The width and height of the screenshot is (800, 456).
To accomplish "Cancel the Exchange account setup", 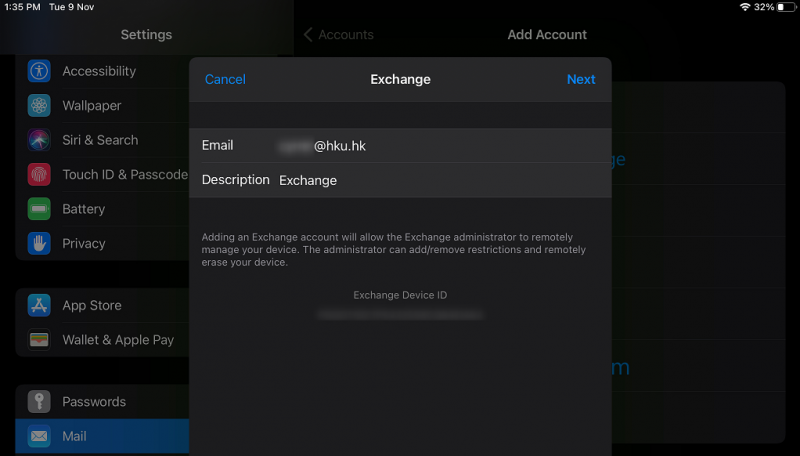I will (225, 79).
